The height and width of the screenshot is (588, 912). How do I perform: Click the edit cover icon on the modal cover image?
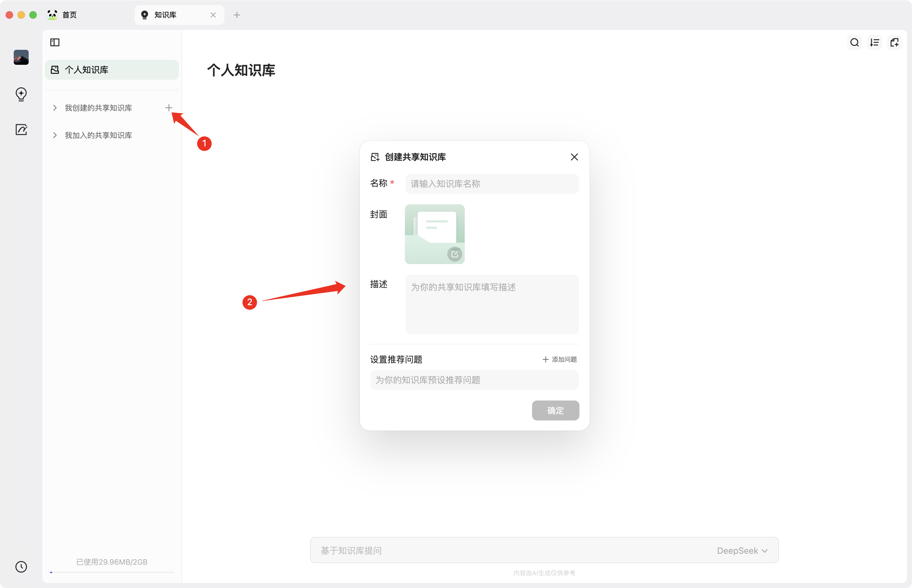(x=454, y=254)
